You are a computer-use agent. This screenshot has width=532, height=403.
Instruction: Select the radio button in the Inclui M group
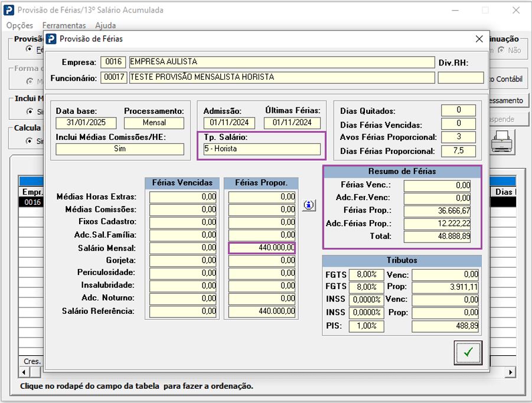tap(30, 111)
